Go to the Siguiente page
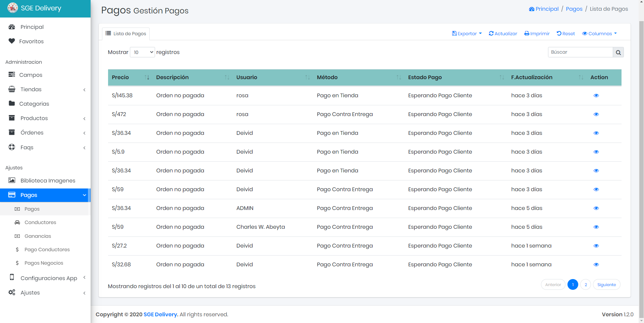The image size is (644, 323). click(606, 285)
